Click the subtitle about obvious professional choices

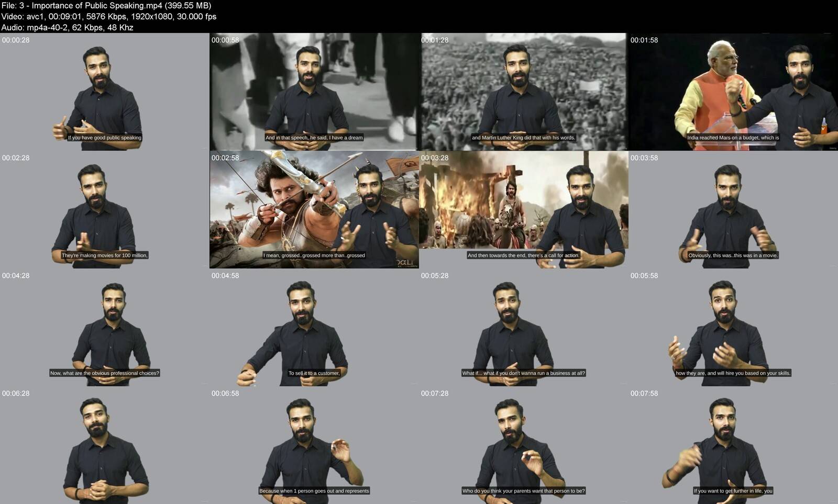pos(105,373)
